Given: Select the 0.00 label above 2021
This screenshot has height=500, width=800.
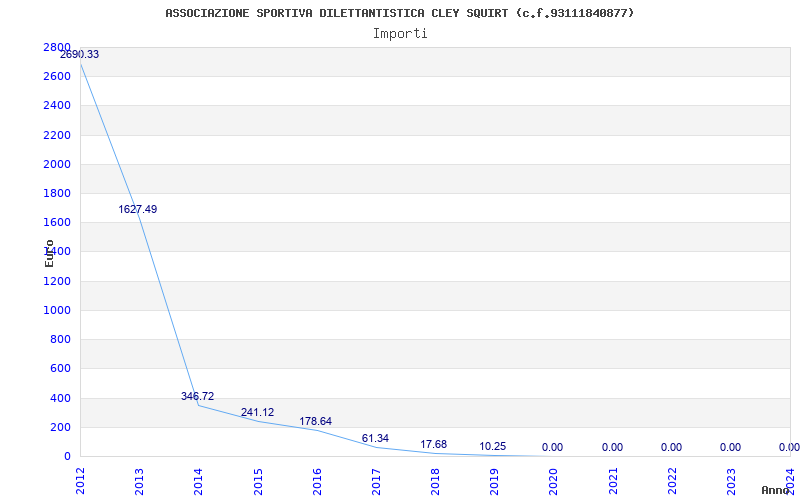Looking at the screenshot, I should coord(612,447).
